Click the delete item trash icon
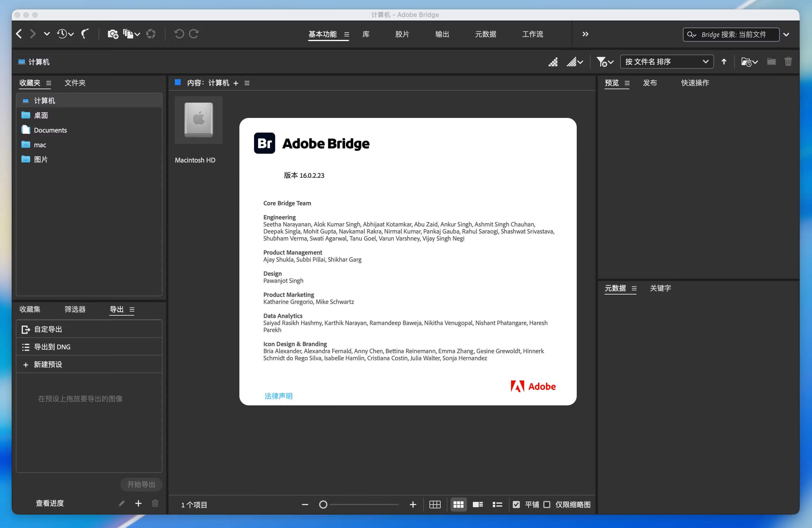Viewport: 812px width, 528px height. tap(788, 62)
